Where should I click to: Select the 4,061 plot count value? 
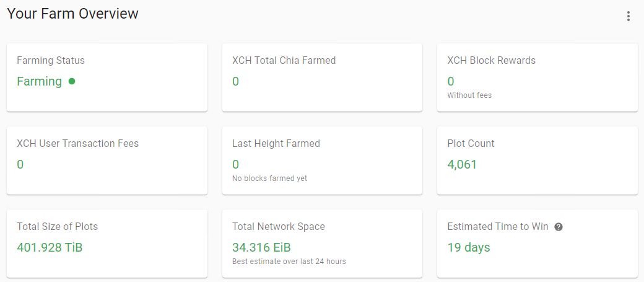[462, 164]
